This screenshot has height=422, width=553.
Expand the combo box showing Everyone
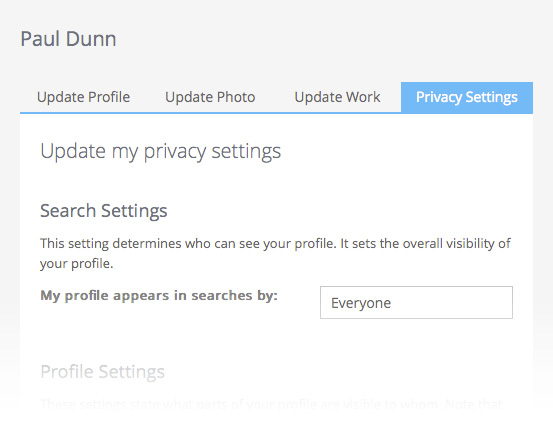pyautogui.click(x=416, y=302)
